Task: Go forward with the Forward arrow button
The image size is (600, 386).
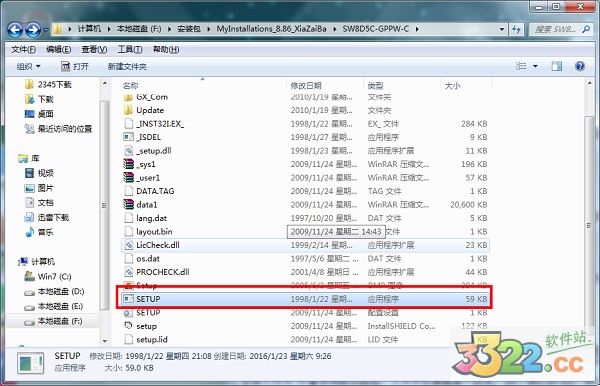Action: pos(33,30)
